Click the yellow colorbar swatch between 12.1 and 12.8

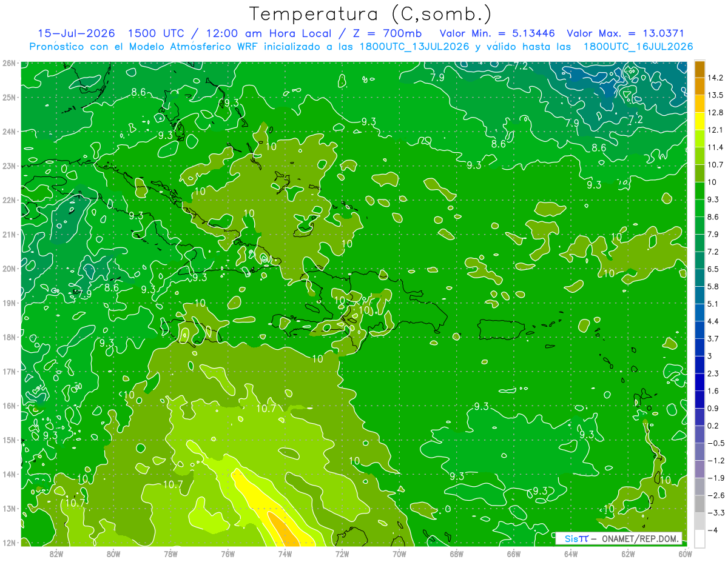click(699, 121)
